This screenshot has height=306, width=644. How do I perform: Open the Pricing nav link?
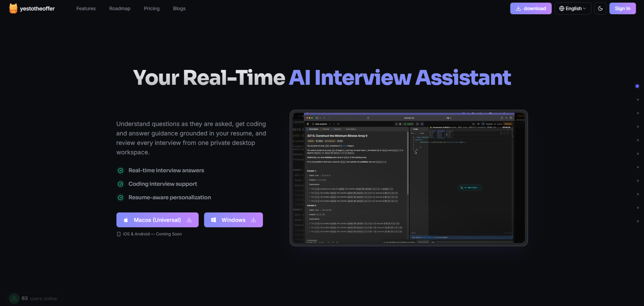(151, 9)
